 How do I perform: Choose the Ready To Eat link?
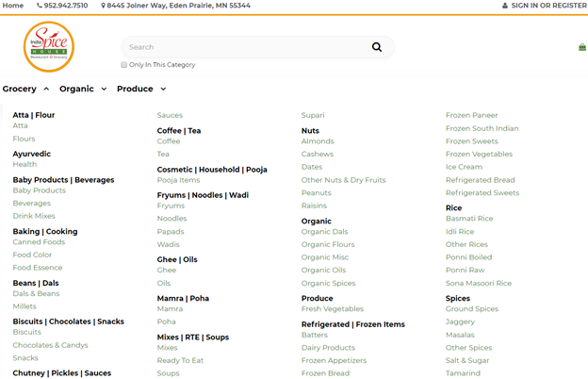[x=180, y=360]
